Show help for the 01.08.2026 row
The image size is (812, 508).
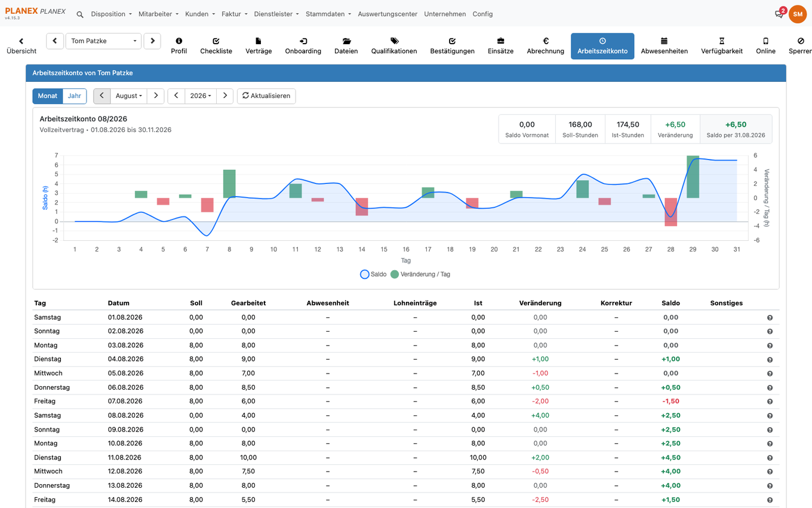point(770,318)
